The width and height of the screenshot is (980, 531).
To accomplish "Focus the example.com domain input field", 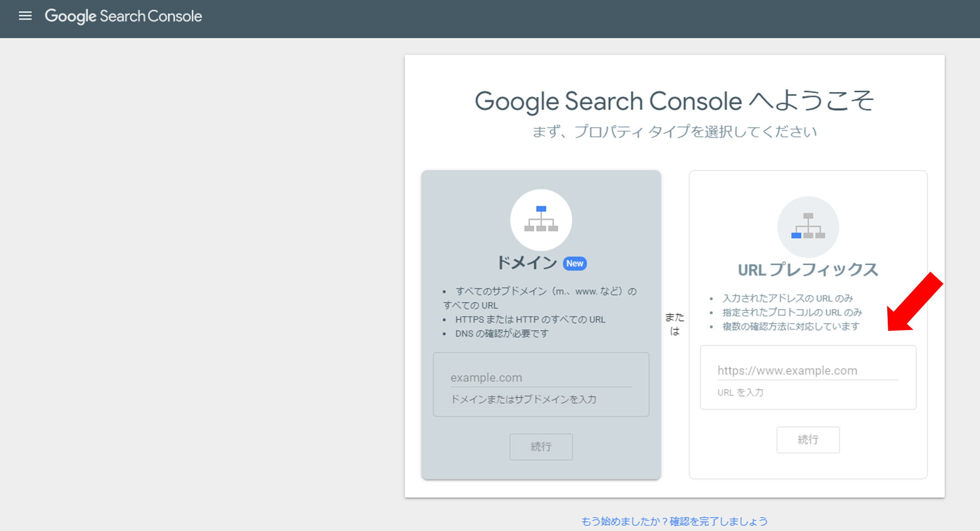I will click(x=541, y=377).
